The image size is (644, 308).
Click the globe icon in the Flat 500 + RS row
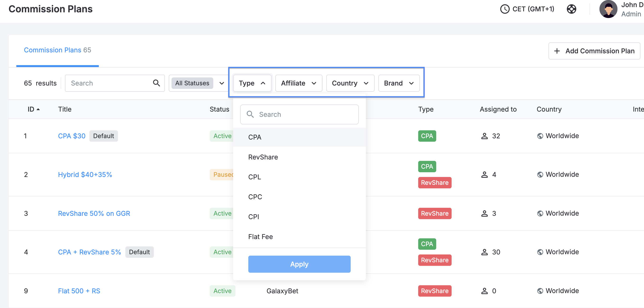click(x=540, y=291)
